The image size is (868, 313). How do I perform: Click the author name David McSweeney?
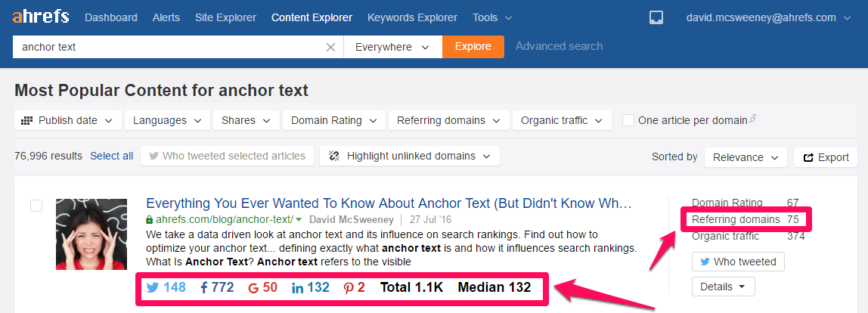tap(352, 219)
